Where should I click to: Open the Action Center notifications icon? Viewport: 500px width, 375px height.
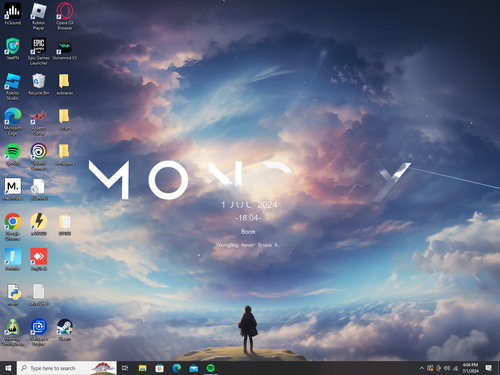point(489,368)
